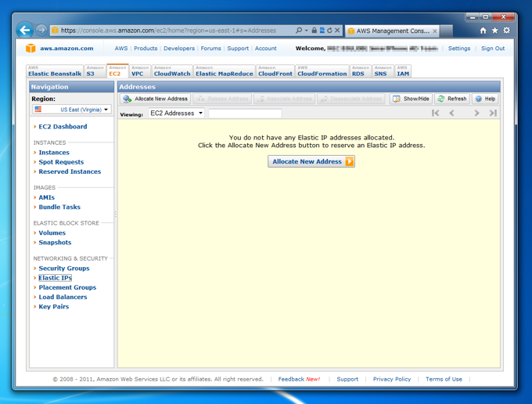Open AMIs link
The image size is (532, 404).
point(46,197)
